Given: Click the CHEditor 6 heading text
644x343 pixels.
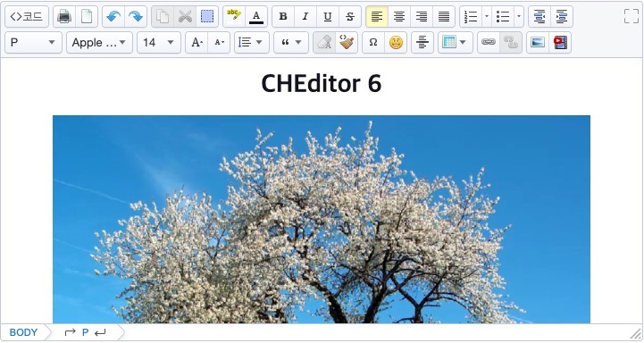Looking at the screenshot, I should point(322,83).
